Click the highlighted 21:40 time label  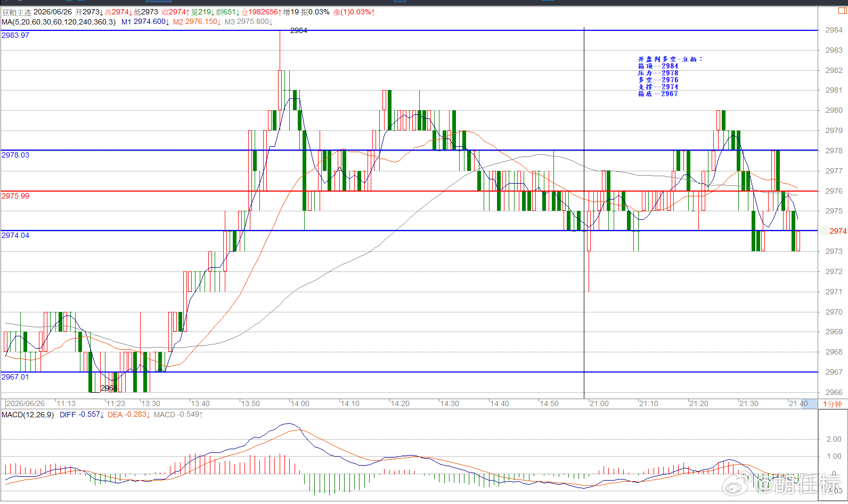[798, 403]
